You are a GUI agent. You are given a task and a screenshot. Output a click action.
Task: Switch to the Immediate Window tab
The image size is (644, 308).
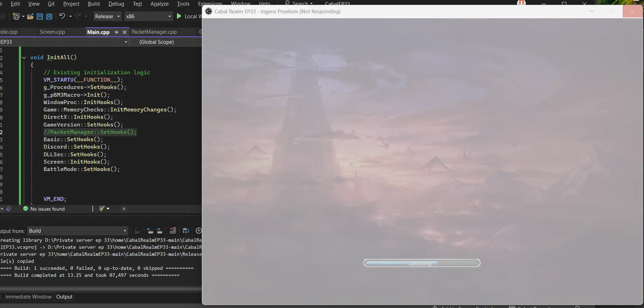point(28,297)
